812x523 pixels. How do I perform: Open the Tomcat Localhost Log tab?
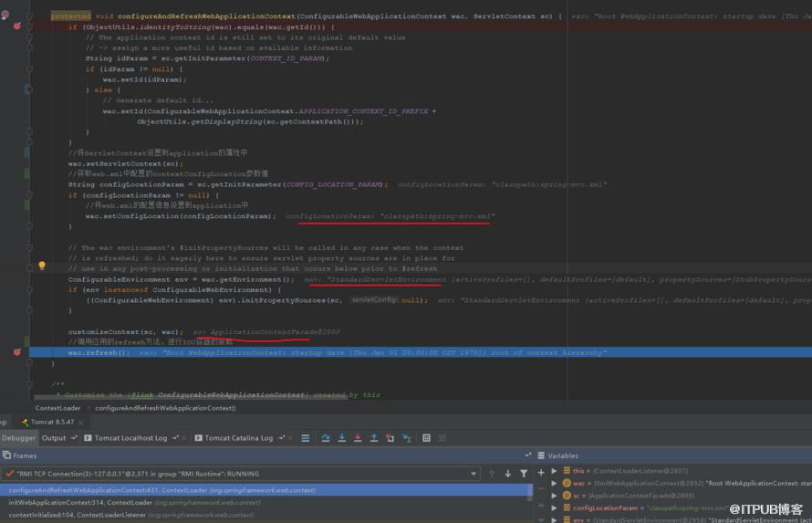click(130, 438)
